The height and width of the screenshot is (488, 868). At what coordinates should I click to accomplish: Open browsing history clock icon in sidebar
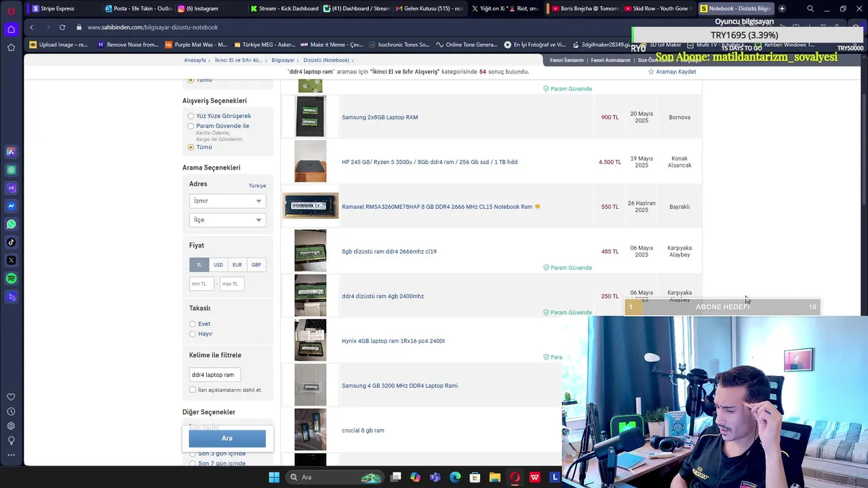click(x=11, y=411)
